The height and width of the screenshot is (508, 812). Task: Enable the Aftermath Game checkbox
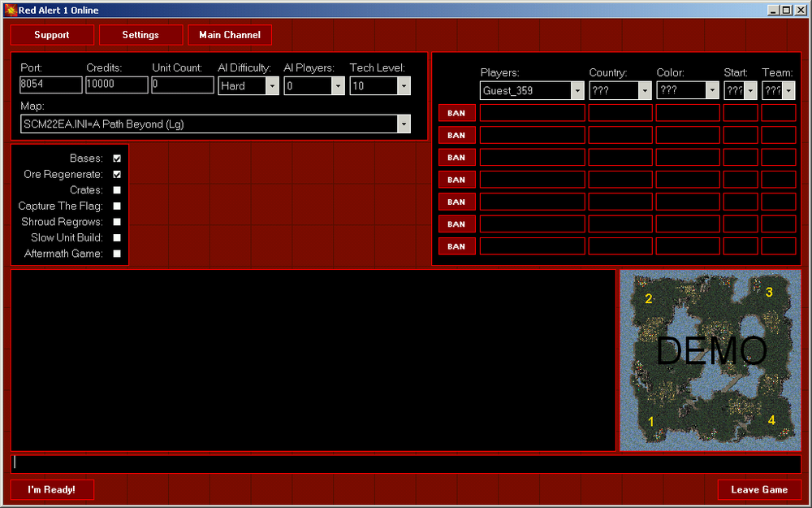tap(117, 254)
